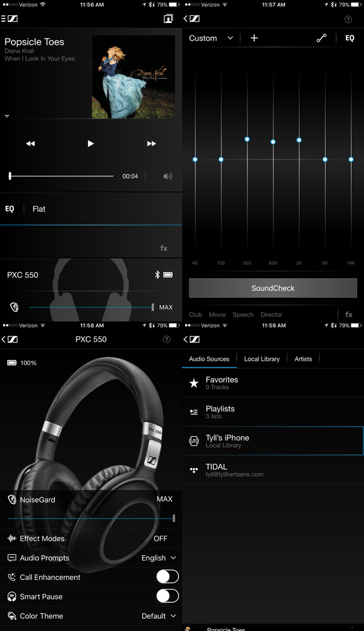Image resolution: width=364 pixels, height=631 pixels.
Task: Tap the Color Theme paint icon
Action: 12,616
